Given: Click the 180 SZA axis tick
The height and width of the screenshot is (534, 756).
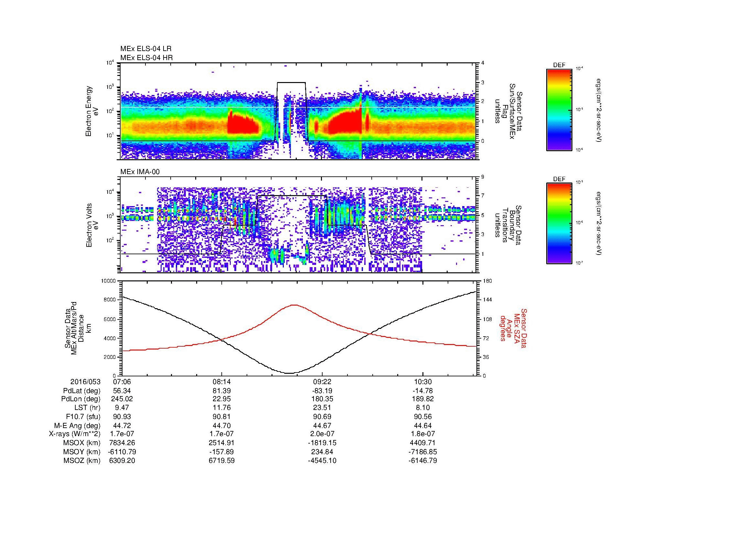Looking at the screenshot, I should coord(487,281).
